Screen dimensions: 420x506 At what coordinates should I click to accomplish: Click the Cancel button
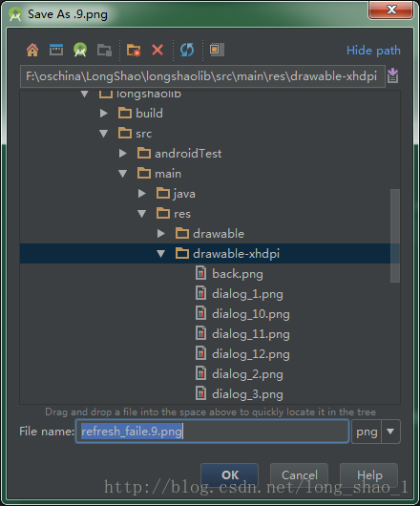pyautogui.click(x=300, y=475)
